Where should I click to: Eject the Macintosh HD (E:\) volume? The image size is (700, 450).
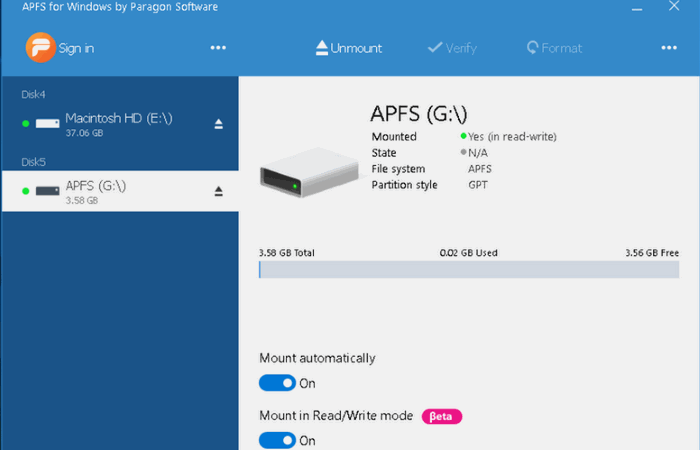[218, 124]
